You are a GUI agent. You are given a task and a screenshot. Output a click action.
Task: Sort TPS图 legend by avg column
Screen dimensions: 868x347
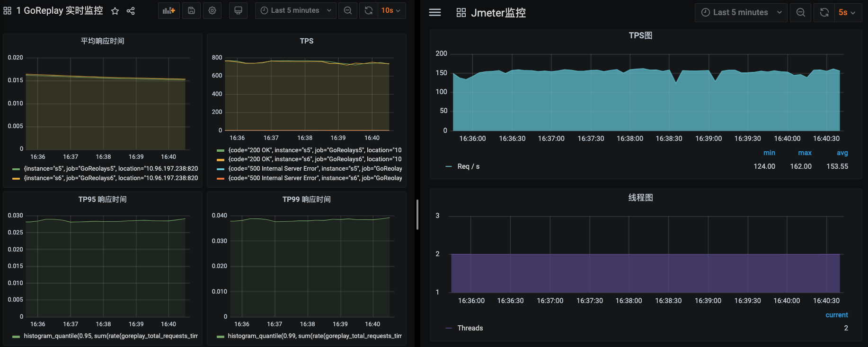[842, 153]
